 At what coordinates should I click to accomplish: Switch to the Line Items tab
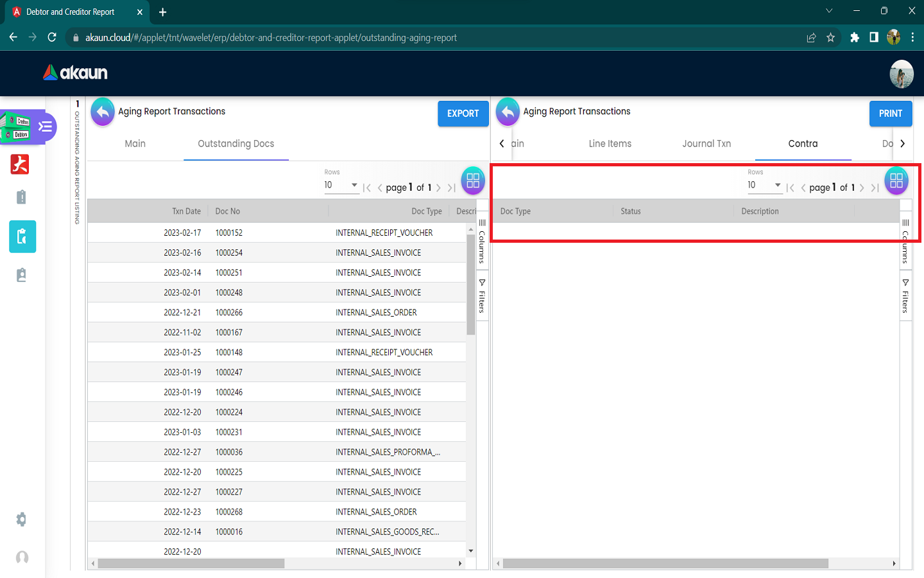click(610, 144)
